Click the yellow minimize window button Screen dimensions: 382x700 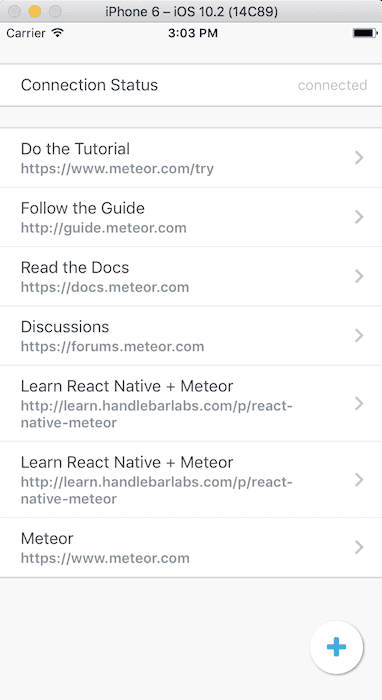pos(35,11)
